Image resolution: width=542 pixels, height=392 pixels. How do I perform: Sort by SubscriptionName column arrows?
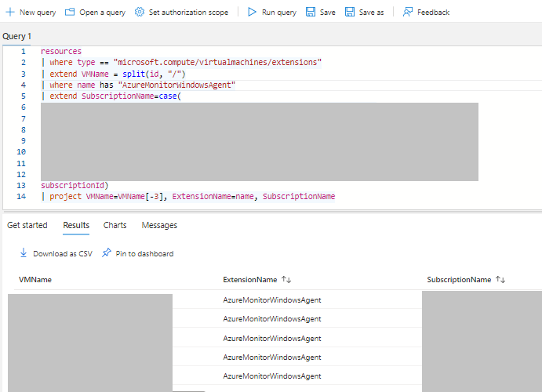[x=500, y=279]
